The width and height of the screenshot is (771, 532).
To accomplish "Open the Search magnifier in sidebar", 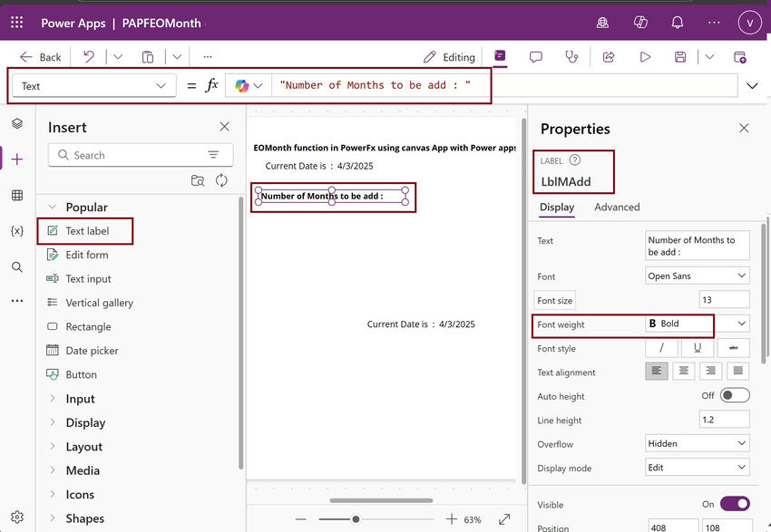I will (16, 266).
